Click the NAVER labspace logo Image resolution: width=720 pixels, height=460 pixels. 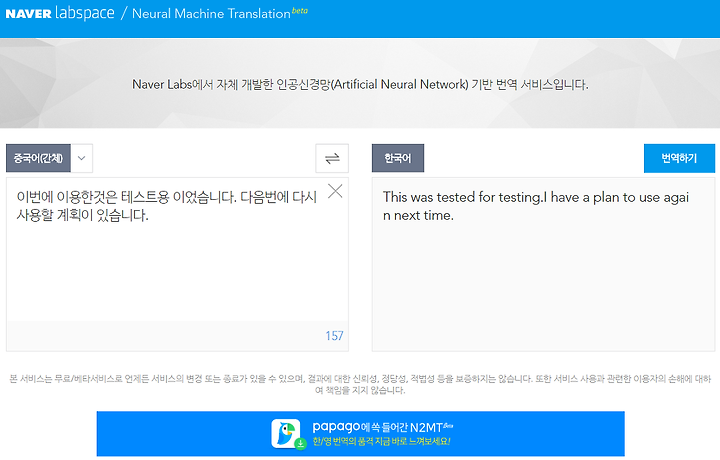(x=60, y=13)
